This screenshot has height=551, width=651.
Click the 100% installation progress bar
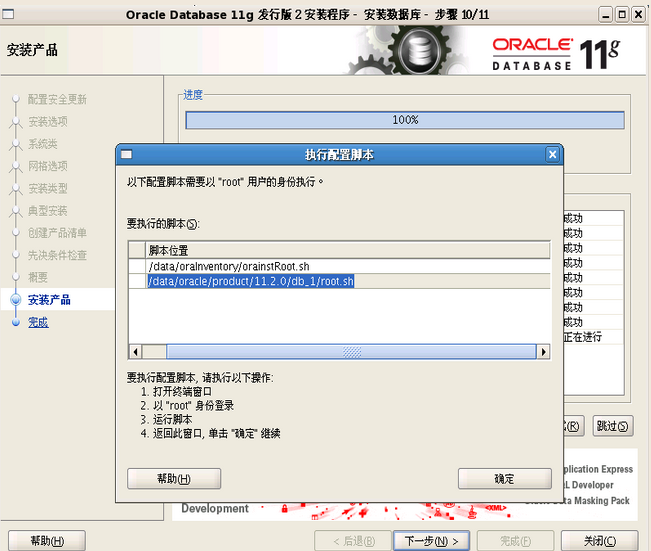coord(405,120)
